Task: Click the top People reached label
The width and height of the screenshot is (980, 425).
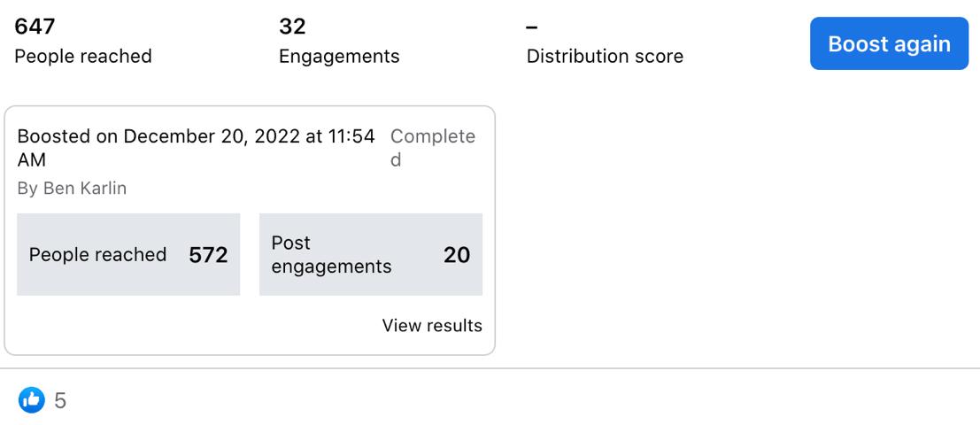Action: tap(83, 57)
